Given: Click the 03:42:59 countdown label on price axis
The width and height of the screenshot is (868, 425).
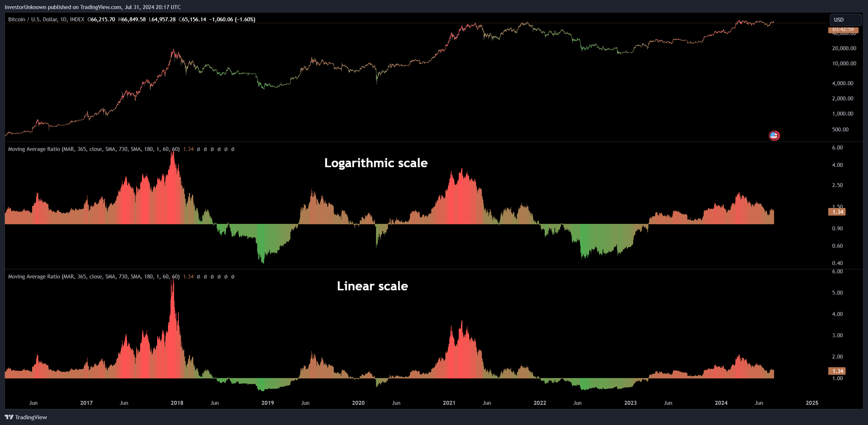Looking at the screenshot, I should coord(843,30).
